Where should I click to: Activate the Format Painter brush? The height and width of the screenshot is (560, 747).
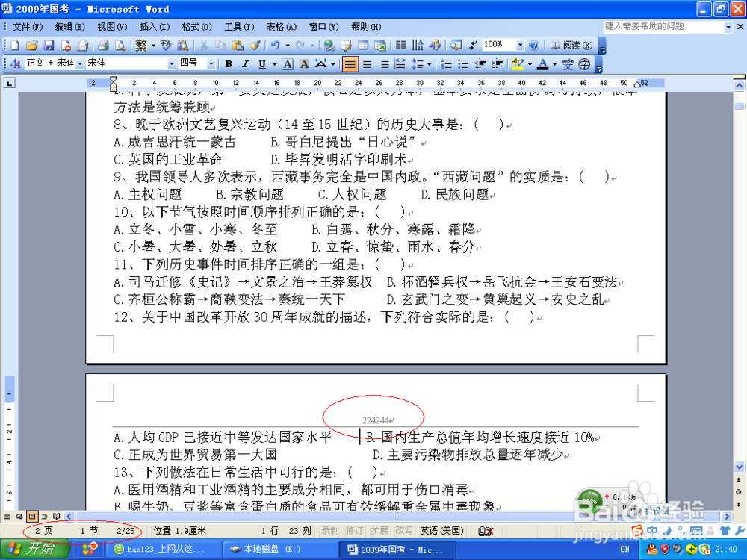(x=255, y=46)
